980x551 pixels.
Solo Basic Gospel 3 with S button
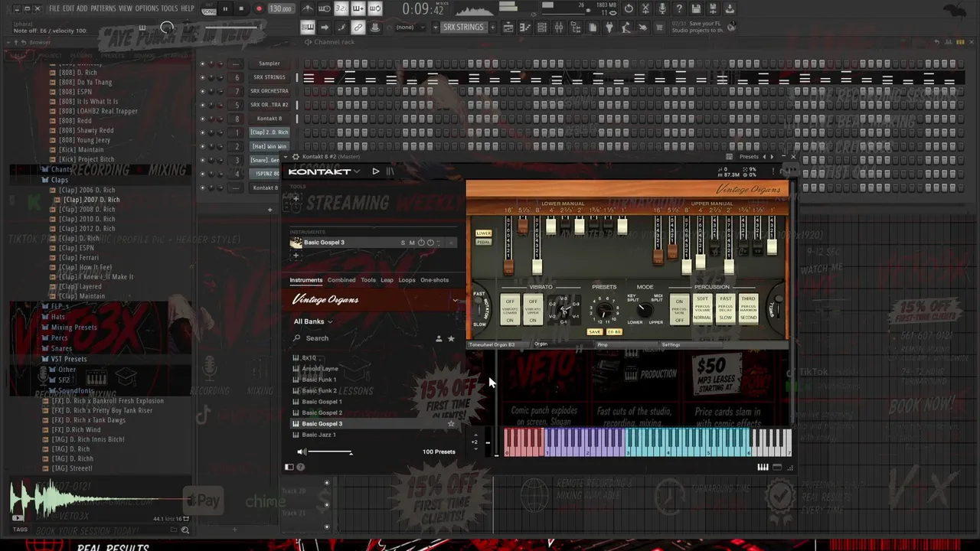[403, 243]
